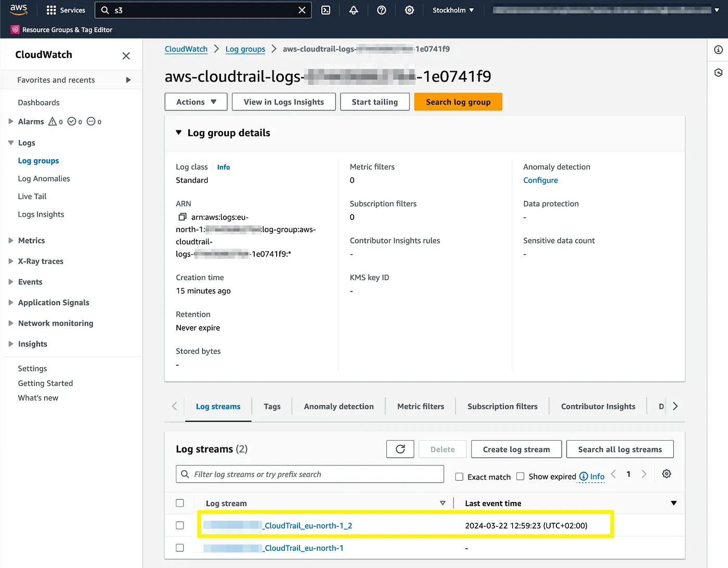This screenshot has height=568, width=728.
Task: Open Log Anomalies in the sidebar
Action: [44, 178]
